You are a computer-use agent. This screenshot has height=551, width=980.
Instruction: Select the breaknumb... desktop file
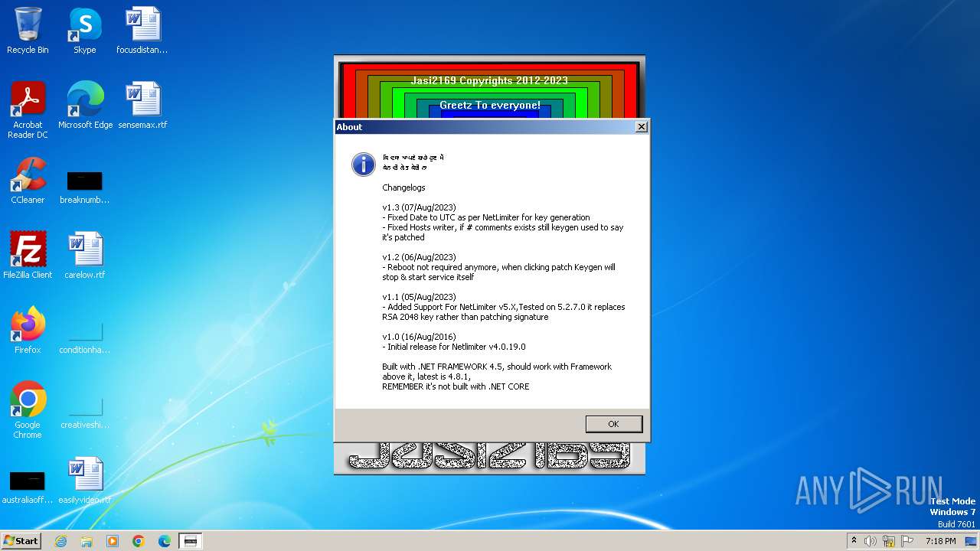coord(84,187)
